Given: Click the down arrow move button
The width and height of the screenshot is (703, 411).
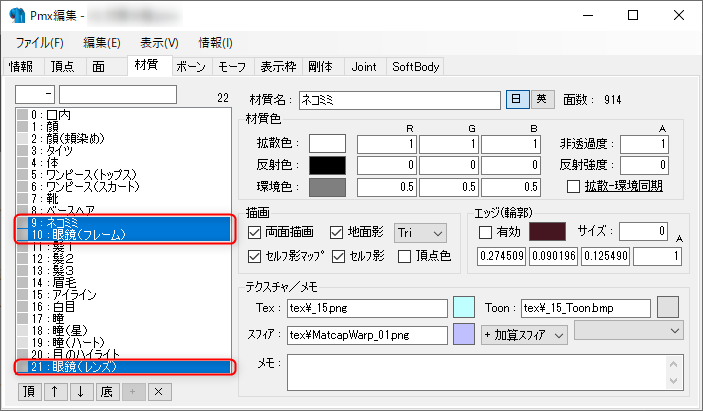Looking at the screenshot, I should 81,392.
